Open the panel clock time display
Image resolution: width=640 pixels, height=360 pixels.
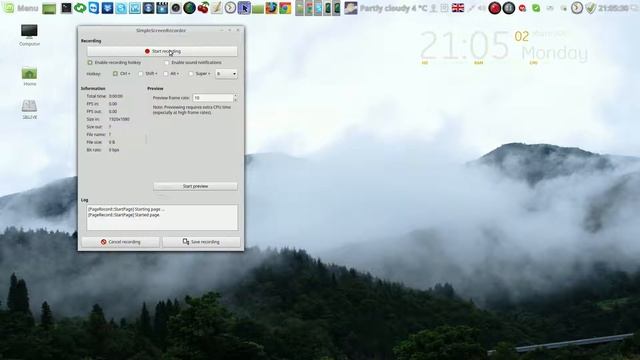tap(613, 8)
